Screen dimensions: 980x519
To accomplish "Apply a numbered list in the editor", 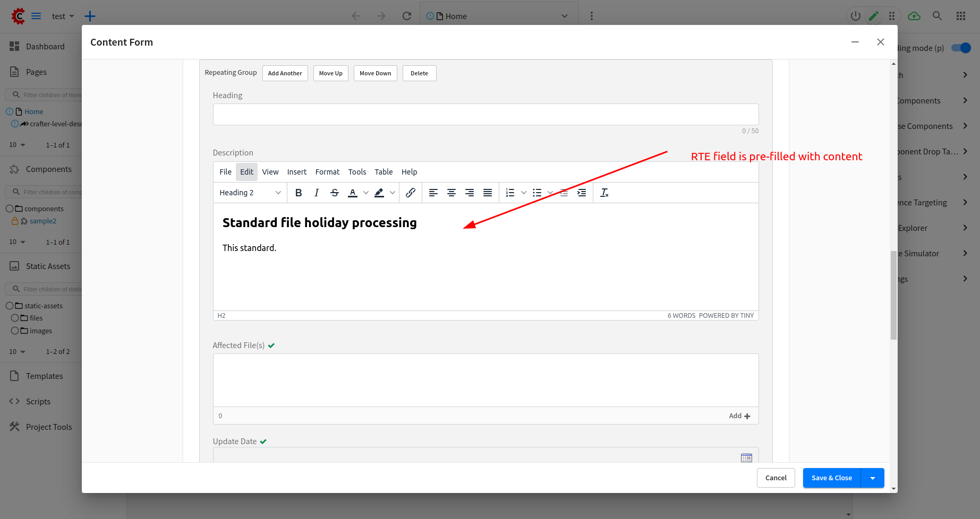I will tap(511, 192).
